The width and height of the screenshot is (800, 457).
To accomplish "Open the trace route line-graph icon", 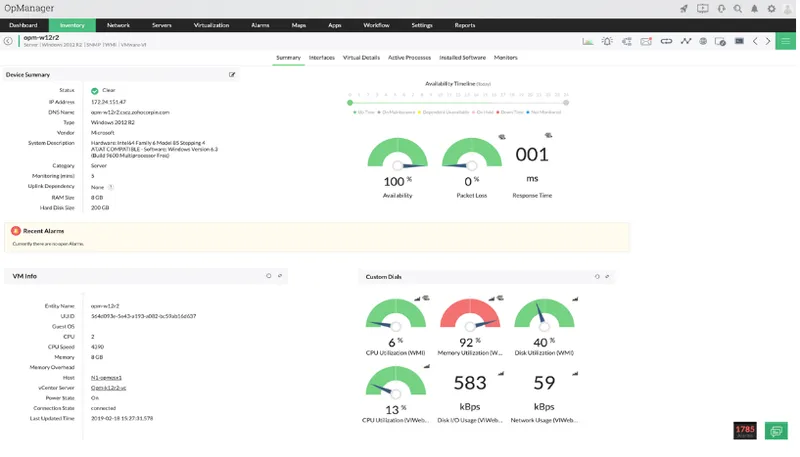I will (x=686, y=41).
